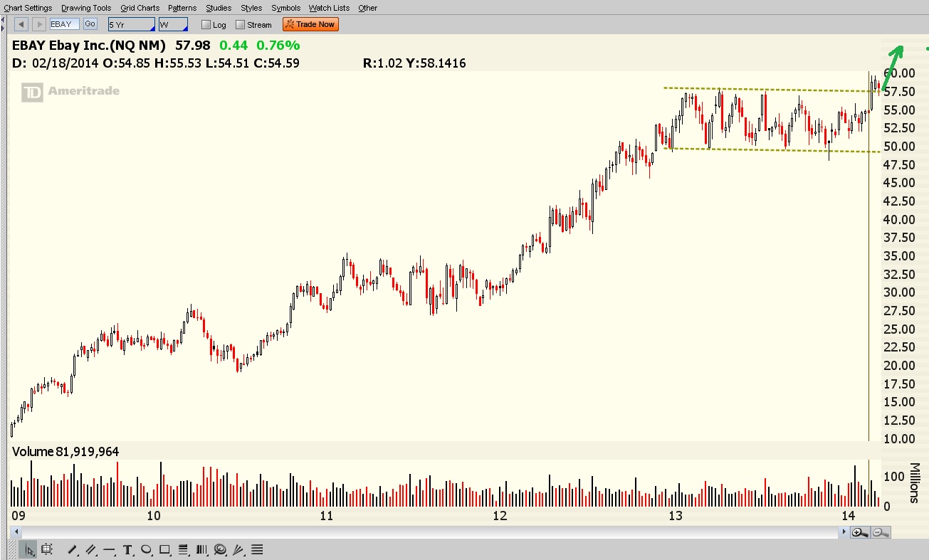Pick the horizontal line tool
929x560 pixels.
pyautogui.click(x=109, y=549)
